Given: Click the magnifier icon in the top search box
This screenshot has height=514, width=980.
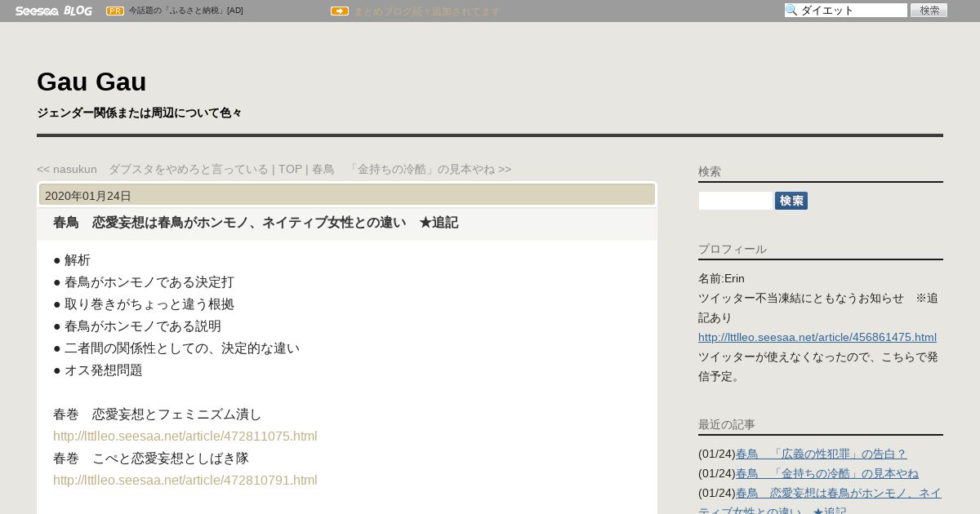Looking at the screenshot, I should tap(791, 10).
